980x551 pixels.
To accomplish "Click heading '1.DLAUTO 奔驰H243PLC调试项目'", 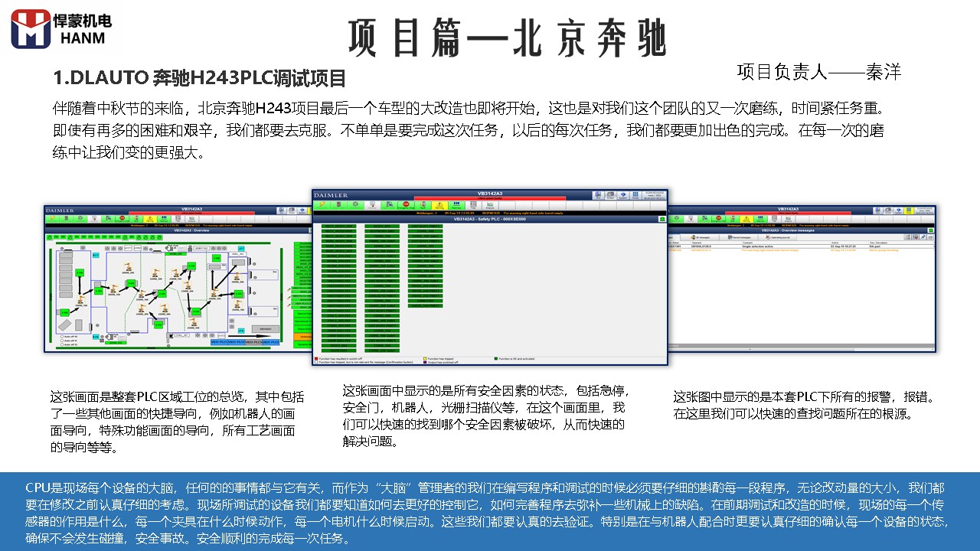I will click(200, 79).
